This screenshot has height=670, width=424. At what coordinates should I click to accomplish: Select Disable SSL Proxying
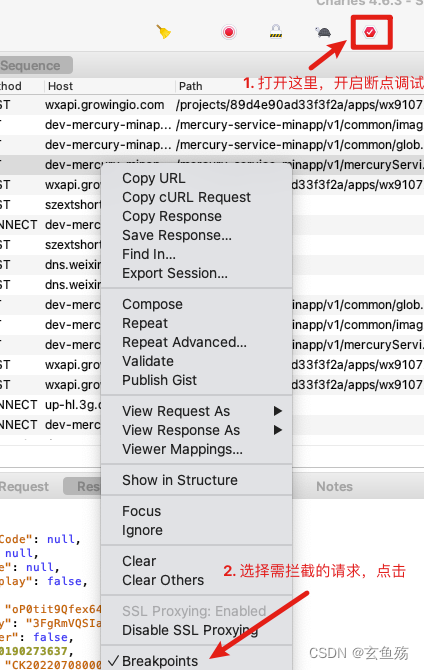coord(197,630)
